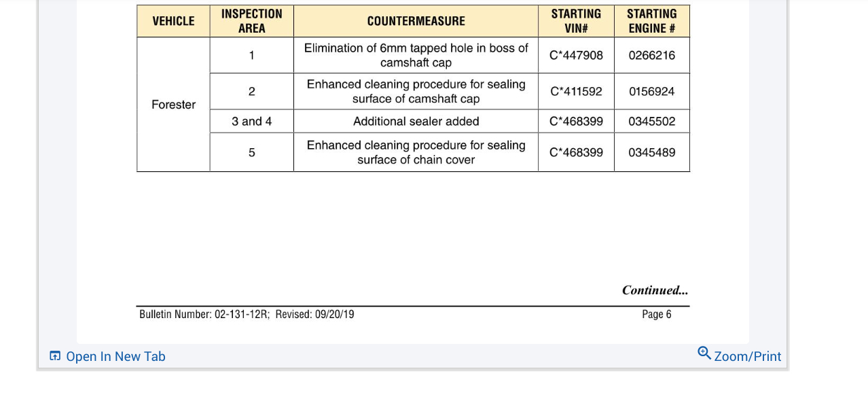The height and width of the screenshot is (418, 868).
Task: Select VIN C*447908 in the table
Action: click(576, 55)
